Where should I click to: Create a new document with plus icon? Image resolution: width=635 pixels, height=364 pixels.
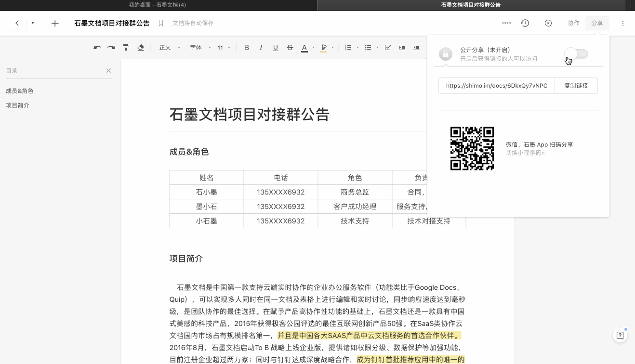click(55, 23)
